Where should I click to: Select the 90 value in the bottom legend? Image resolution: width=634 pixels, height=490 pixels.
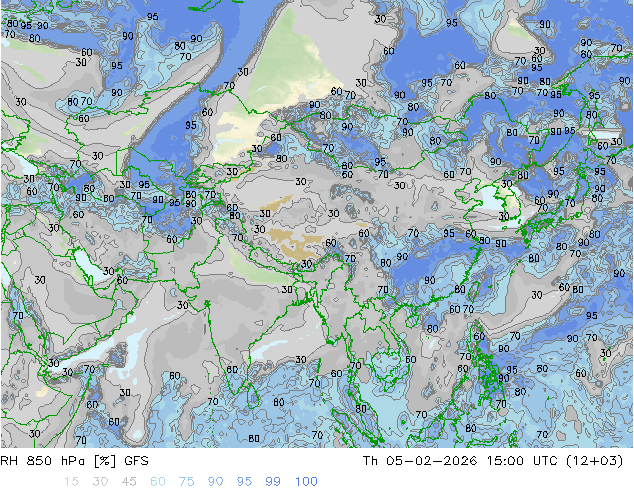point(215,482)
